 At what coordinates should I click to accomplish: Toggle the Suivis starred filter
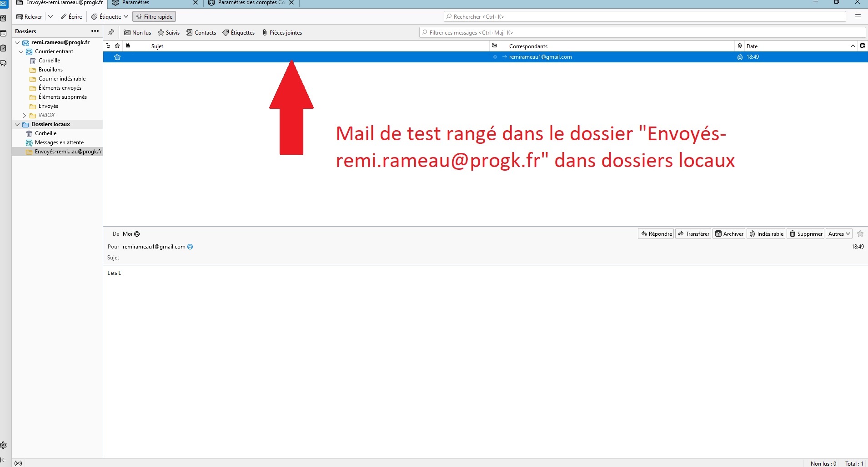click(169, 33)
